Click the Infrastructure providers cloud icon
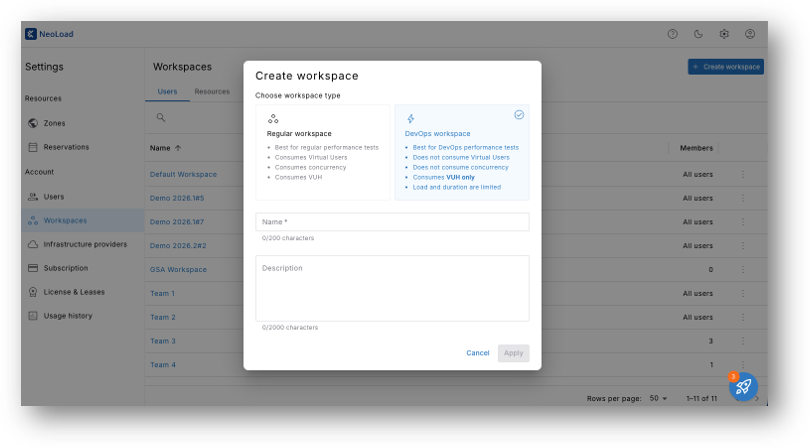This screenshot has width=810, height=448. [33, 244]
